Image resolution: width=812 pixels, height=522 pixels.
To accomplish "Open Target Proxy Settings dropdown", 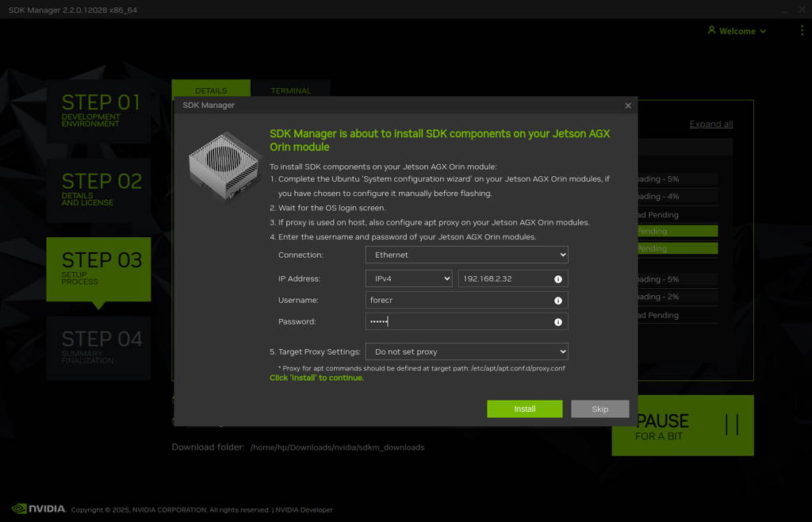I will point(466,351).
